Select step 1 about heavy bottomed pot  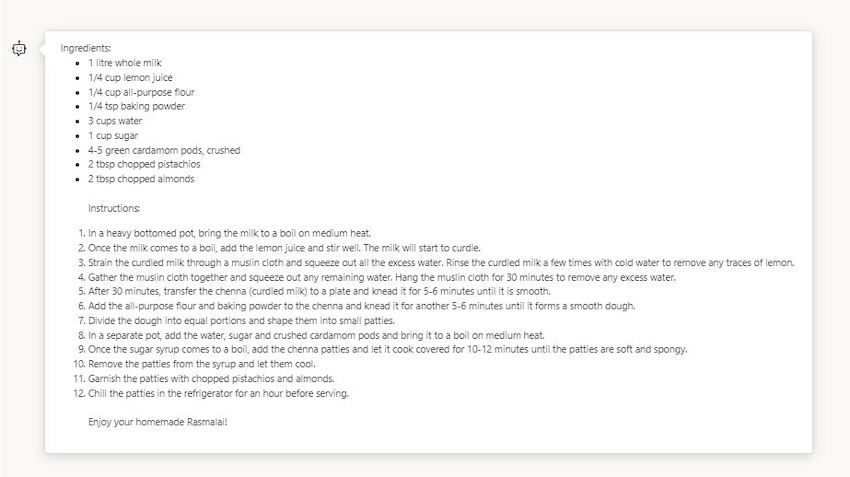(229, 234)
